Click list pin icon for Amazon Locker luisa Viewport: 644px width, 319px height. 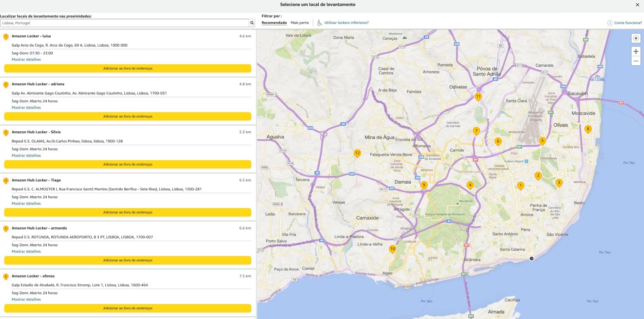pos(6,37)
